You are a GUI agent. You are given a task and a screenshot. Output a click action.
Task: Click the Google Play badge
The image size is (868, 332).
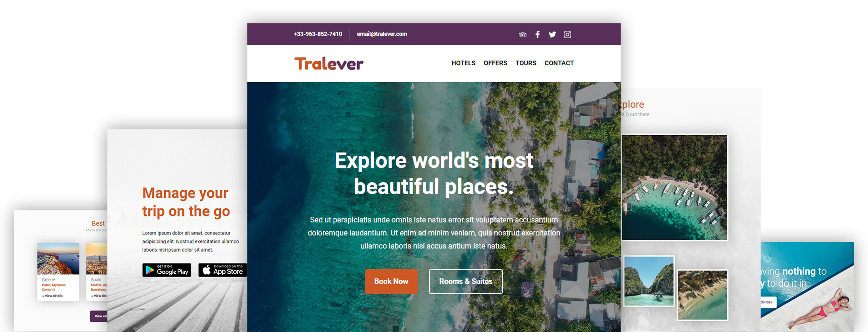click(167, 270)
